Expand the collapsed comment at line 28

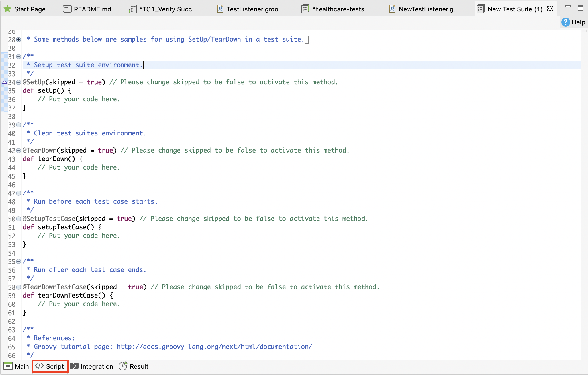pos(18,40)
